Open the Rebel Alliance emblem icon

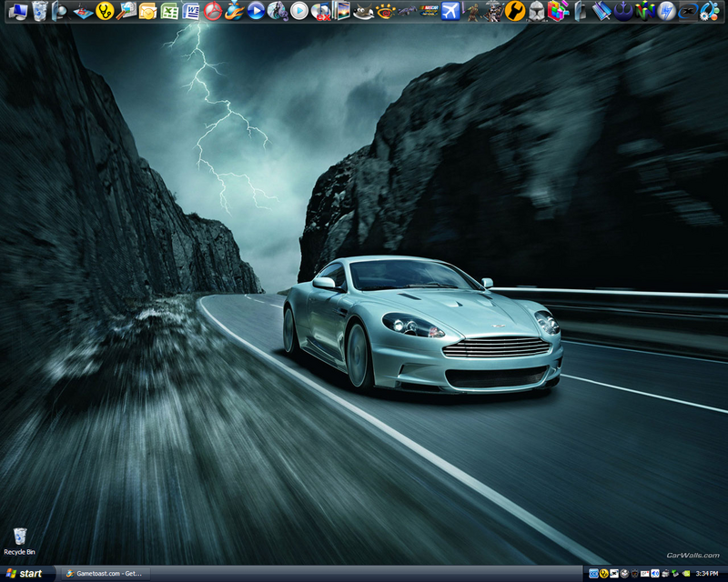[623, 11]
